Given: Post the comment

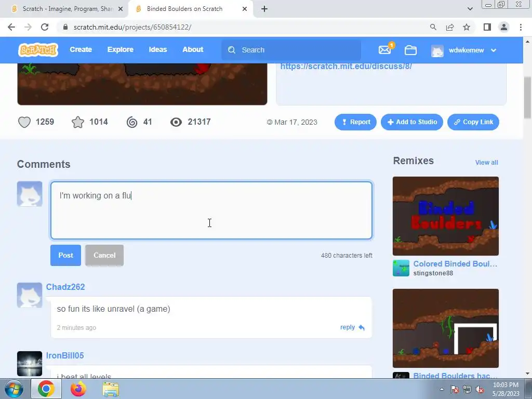Looking at the screenshot, I should (66, 255).
